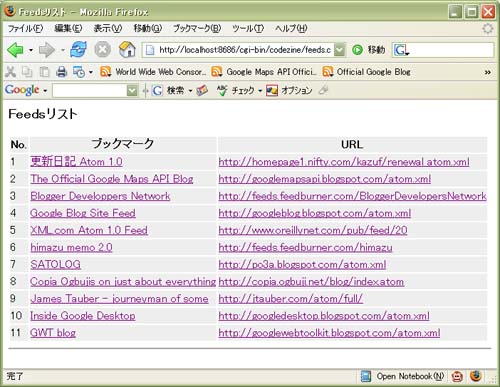
Task: Open the Blogger Developpers Network link
Action: point(100,196)
